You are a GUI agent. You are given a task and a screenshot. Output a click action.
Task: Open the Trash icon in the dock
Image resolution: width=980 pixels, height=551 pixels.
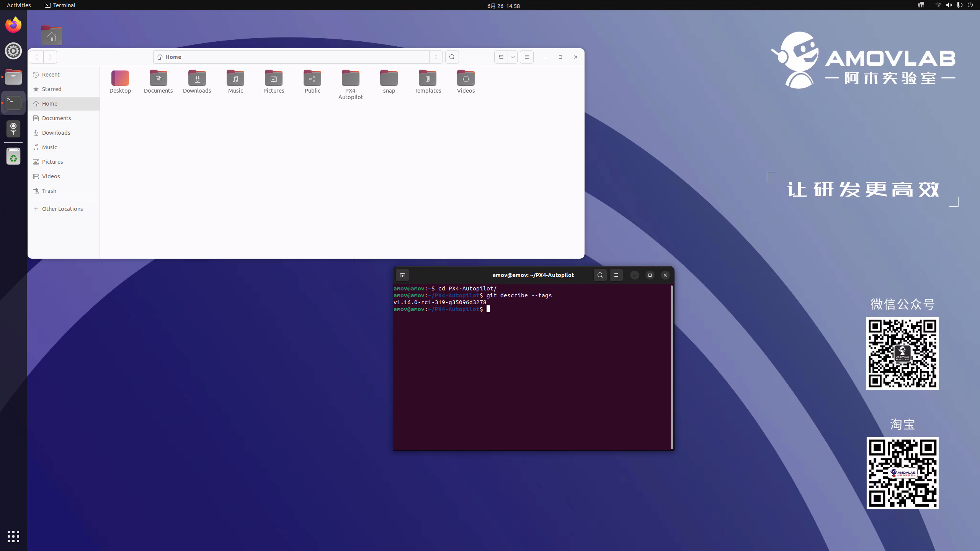tap(13, 156)
